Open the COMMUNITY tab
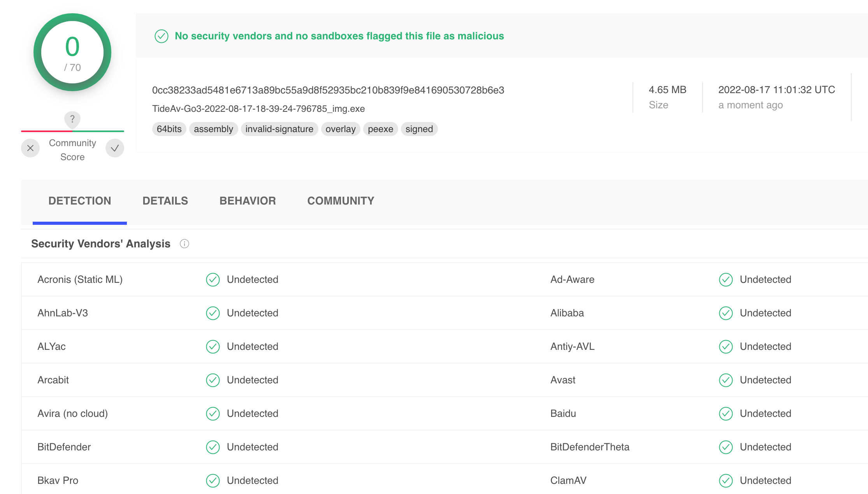The image size is (868, 494). click(x=341, y=201)
